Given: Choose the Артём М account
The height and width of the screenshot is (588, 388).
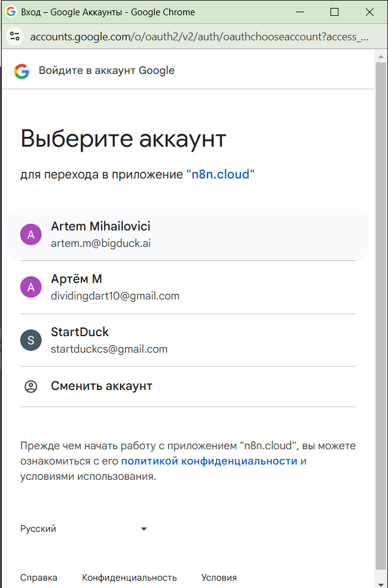Looking at the screenshot, I should coord(188,287).
